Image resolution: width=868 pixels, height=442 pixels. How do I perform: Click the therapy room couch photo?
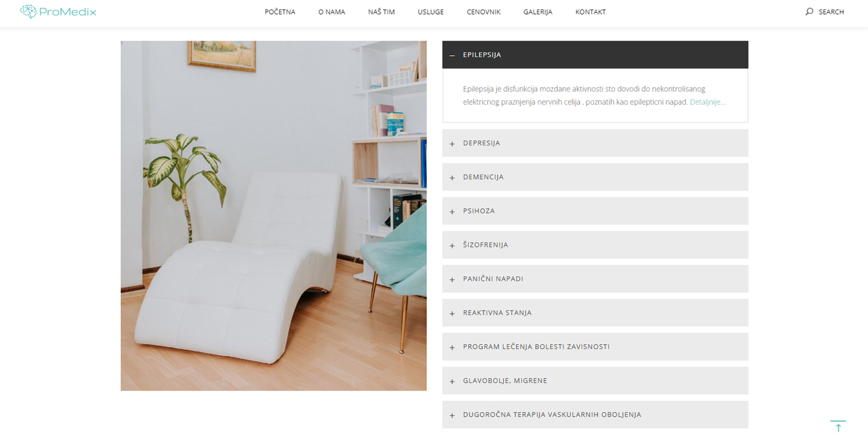pos(274,216)
